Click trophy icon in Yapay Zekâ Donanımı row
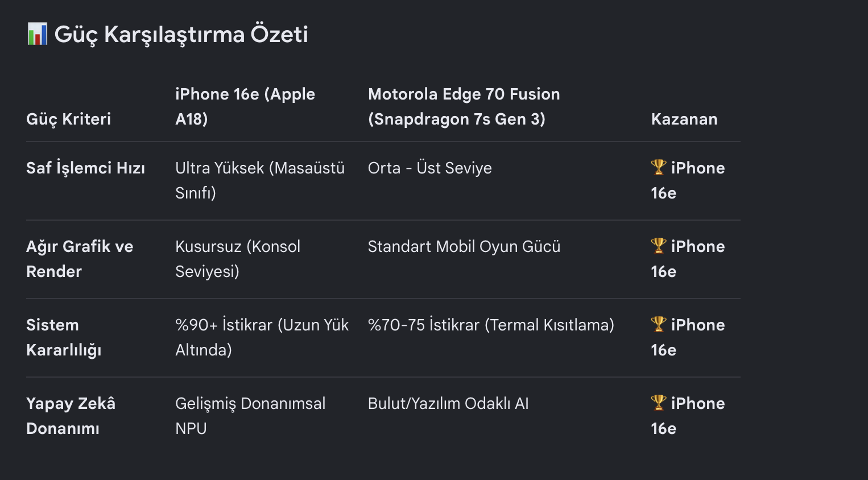Image resolution: width=868 pixels, height=480 pixels. [x=658, y=403]
